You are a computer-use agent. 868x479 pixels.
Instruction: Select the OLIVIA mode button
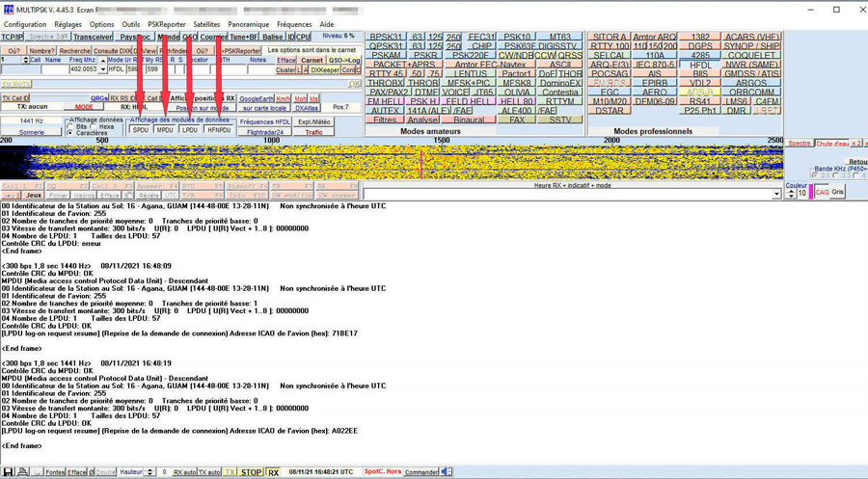517,93
